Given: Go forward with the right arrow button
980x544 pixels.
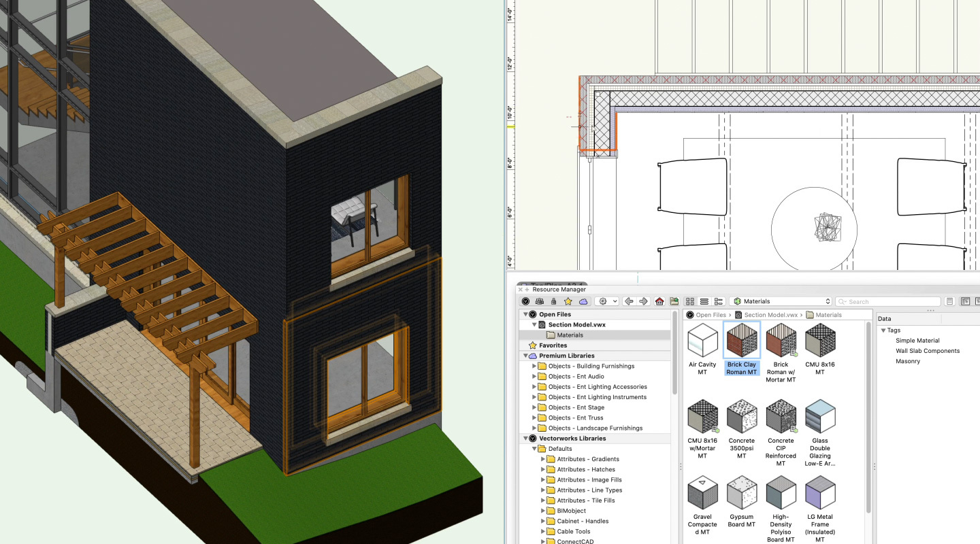Looking at the screenshot, I should click(644, 301).
